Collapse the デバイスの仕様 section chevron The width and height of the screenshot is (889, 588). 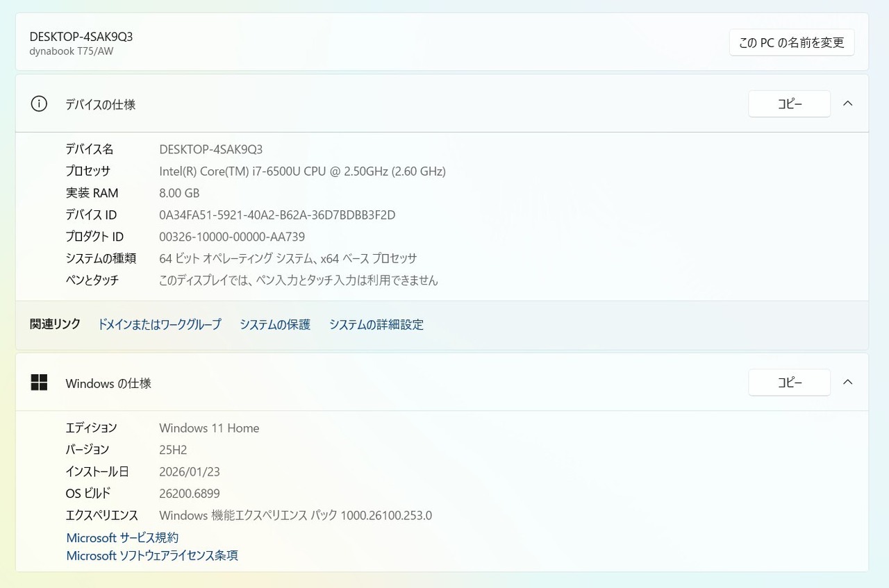[x=847, y=103]
